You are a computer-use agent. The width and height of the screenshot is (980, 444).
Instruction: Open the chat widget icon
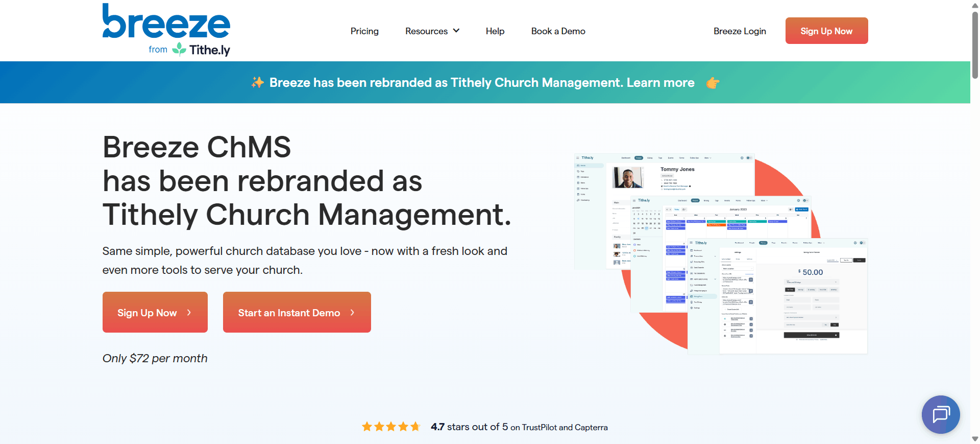pos(941,414)
